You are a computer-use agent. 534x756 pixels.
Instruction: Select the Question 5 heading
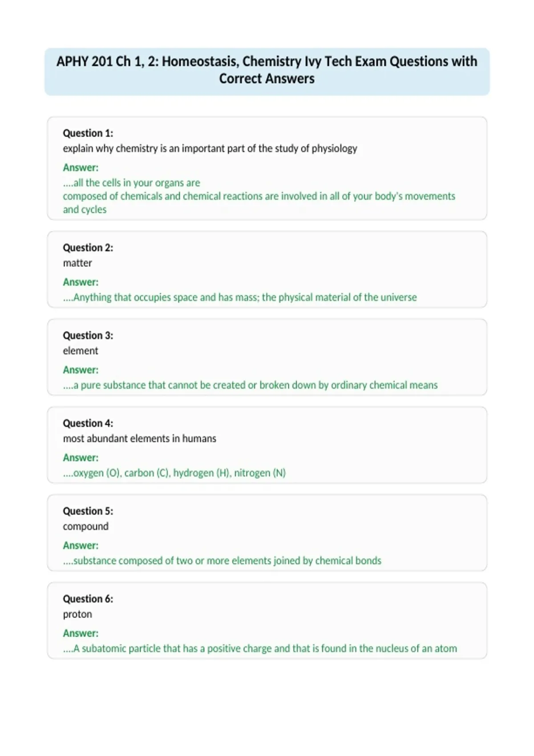coord(88,511)
